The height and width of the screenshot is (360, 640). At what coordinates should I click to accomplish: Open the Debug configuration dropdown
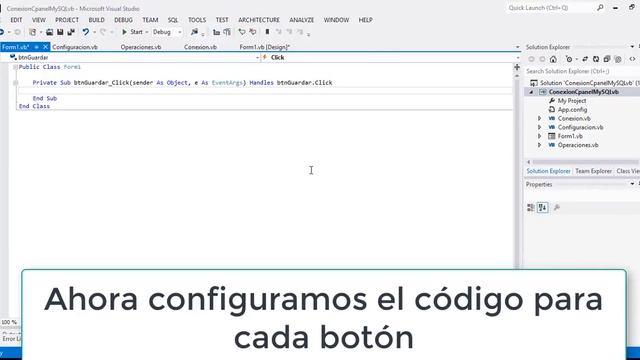pyautogui.click(x=167, y=32)
